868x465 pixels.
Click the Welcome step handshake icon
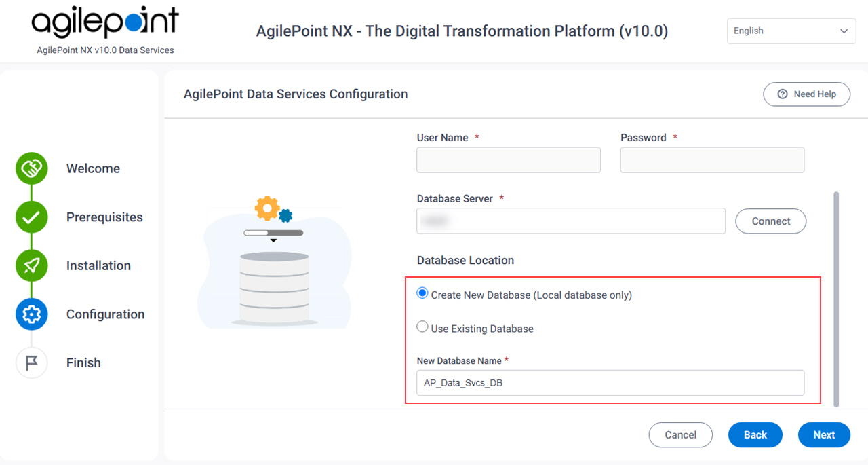tap(32, 168)
